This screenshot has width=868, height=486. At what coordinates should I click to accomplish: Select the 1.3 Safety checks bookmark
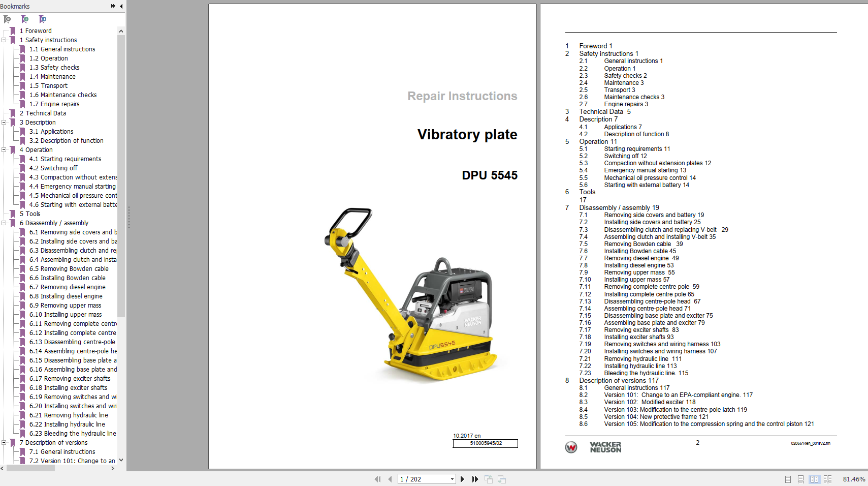pos(54,67)
